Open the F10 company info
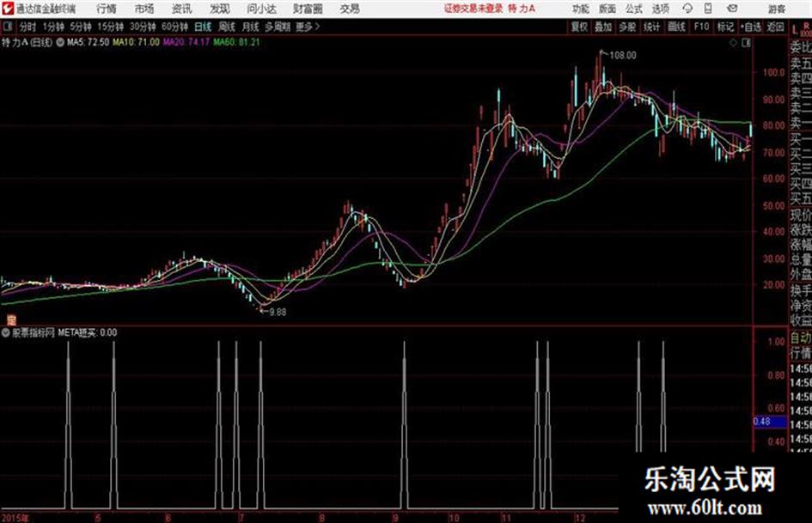 point(701,27)
